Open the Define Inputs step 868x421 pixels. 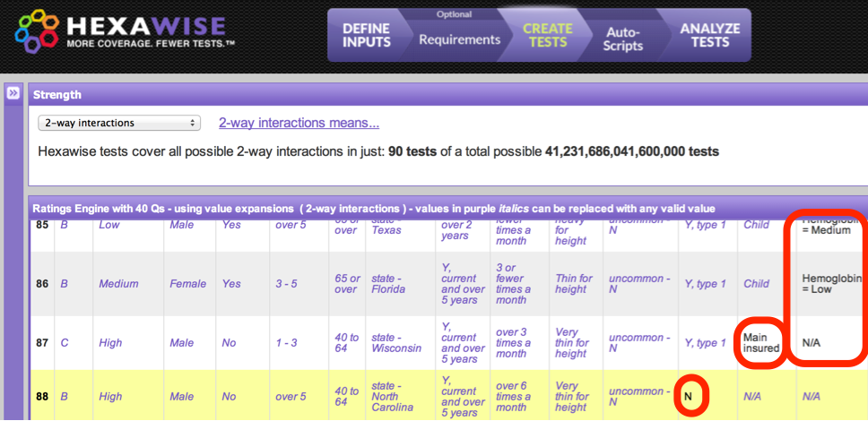point(366,36)
